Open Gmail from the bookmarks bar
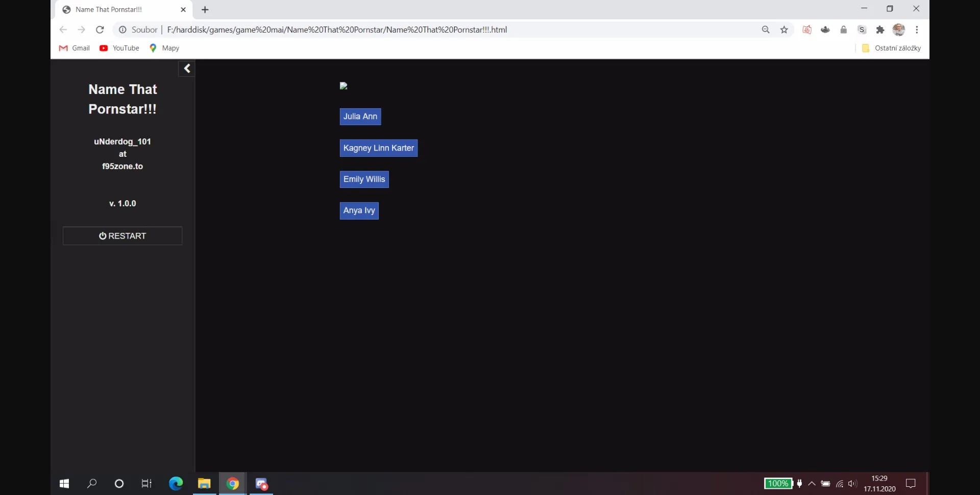The width and height of the screenshot is (980, 495). (x=74, y=48)
